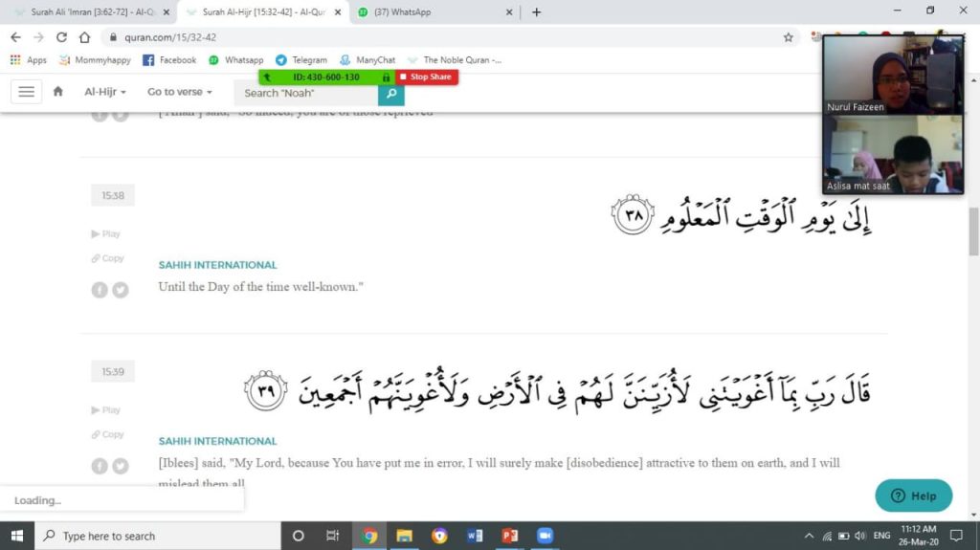Image resolution: width=980 pixels, height=550 pixels.
Task: Switch to the Surah Ali 'Imran tab
Action: pos(91,12)
